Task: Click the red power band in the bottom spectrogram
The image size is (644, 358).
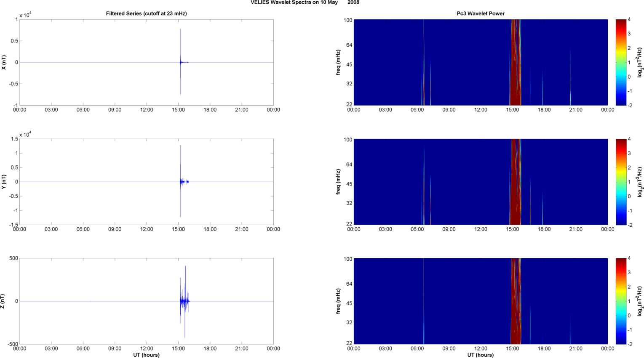Action: coord(516,301)
